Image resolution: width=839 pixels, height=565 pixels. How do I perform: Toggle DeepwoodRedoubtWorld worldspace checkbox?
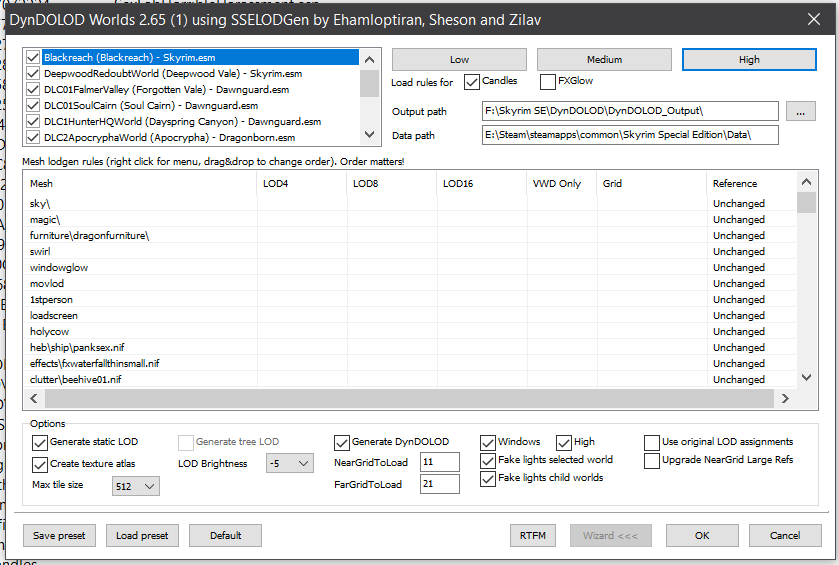(33, 73)
